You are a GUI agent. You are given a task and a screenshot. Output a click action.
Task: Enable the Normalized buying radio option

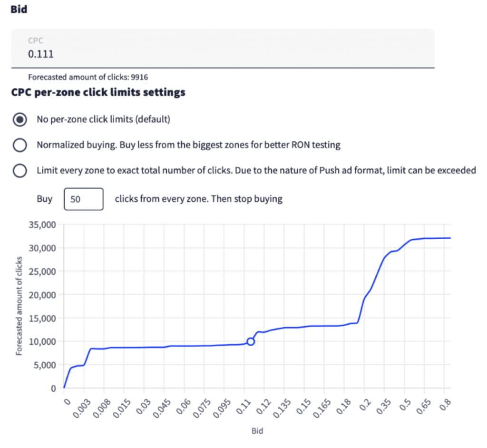[20, 145]
